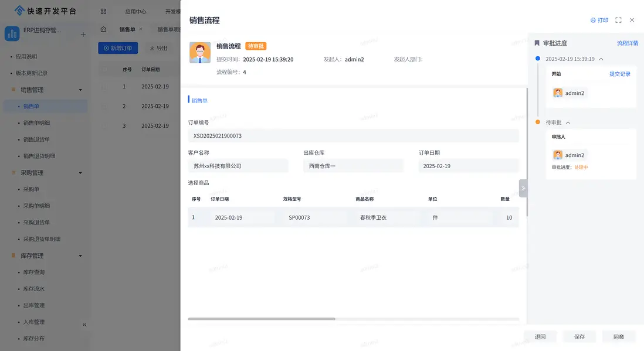Click the 同意 approve button
Screen dimensions: 644x351
coord(619,336)
